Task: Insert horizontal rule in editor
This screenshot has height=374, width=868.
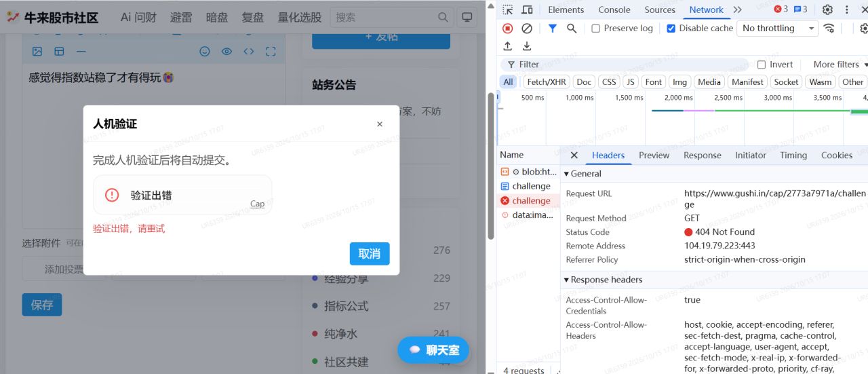Action: pos(81,52)
